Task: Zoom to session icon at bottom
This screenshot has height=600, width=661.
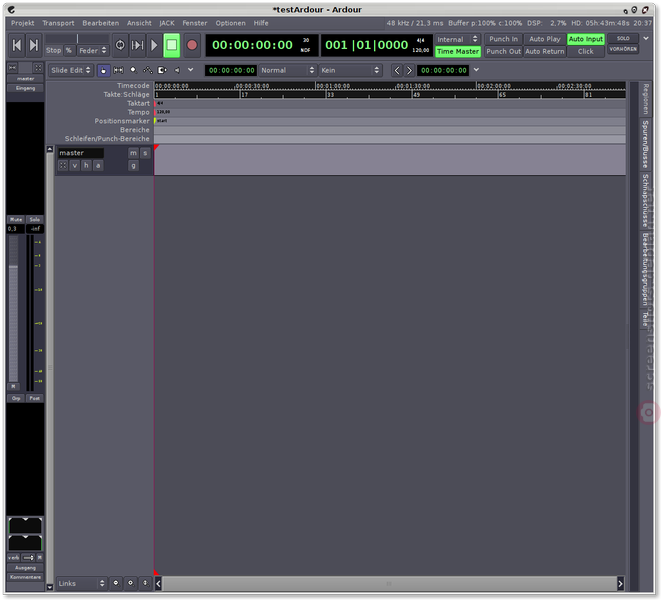Action: (145, 583)
